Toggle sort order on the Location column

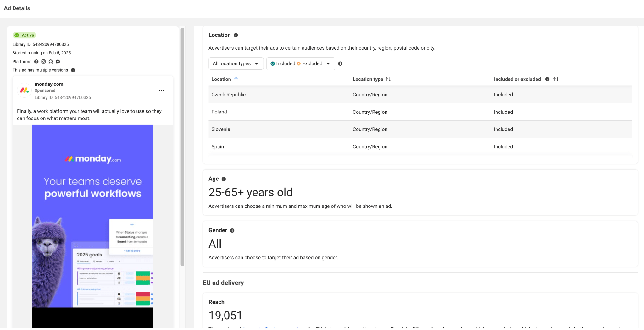click(x=236, y=79)
